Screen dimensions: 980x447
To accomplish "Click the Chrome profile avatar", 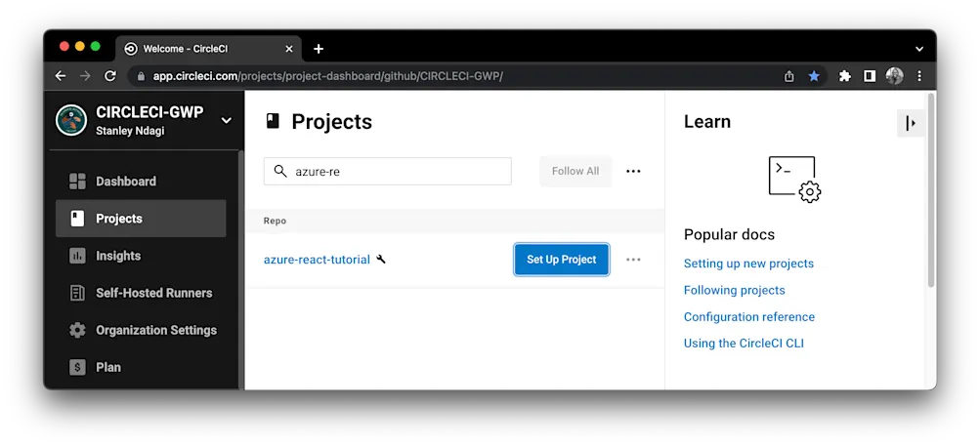I will point(894,76).
